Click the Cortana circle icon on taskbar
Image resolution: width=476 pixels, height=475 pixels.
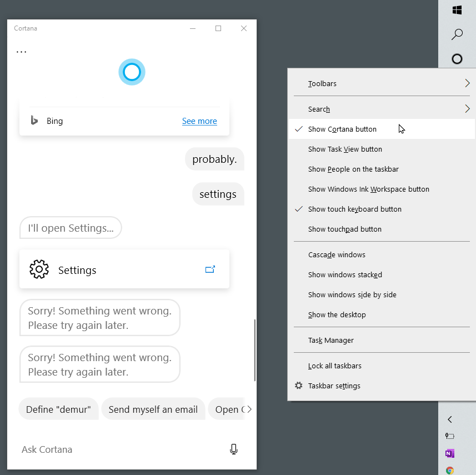pos(457,59)
